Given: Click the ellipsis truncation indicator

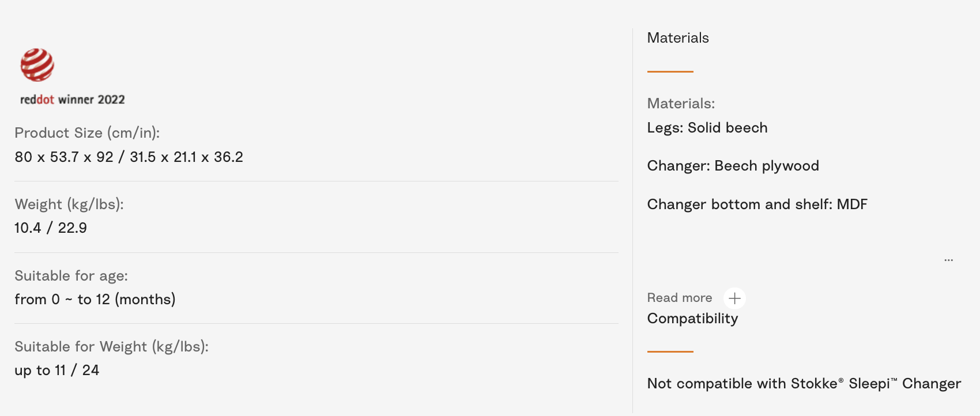Looking at the screenshot, I should tap(948, 260).
